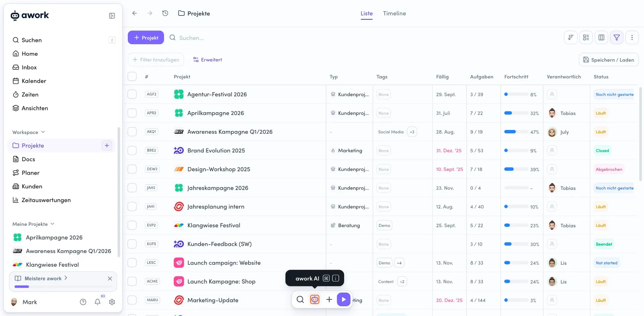Select the Agentur-Festival 2026 row checkbox
The image size is (644, 316).
coord(132,94)
